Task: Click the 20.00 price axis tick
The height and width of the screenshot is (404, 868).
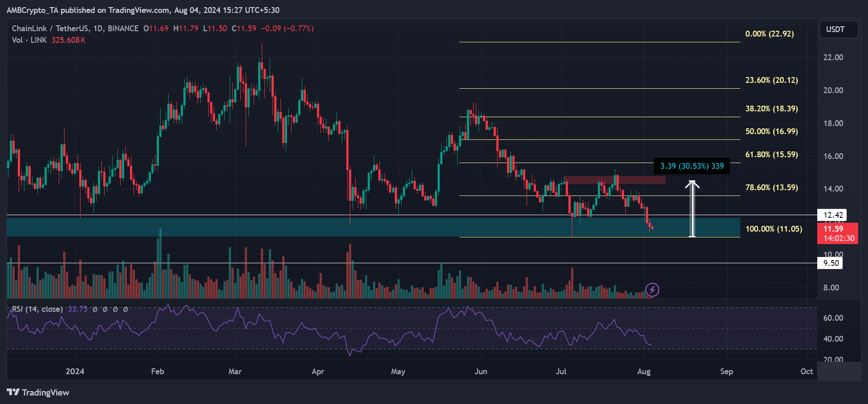Action: [833, 90]
